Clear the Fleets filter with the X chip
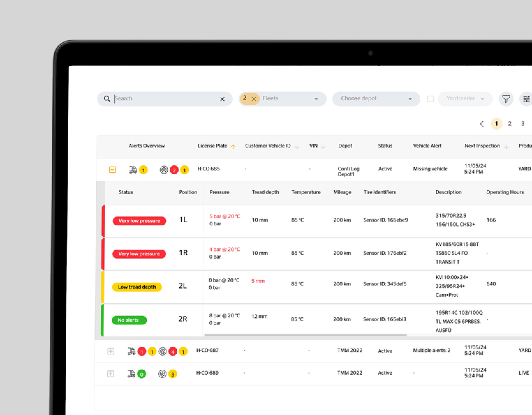532x415 pixels. (x=254, y=99)
